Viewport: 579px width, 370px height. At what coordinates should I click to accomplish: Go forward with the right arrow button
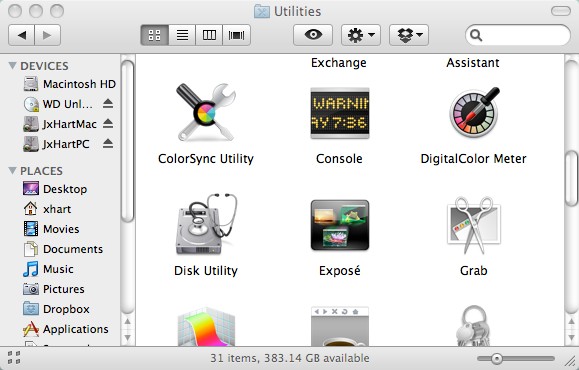coord(47,35)
